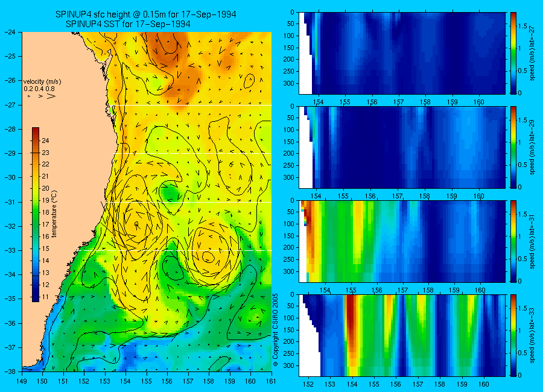Click the 'velocity (m/s)' legend label
Viewport: 543px width, 392px height.
[42, 82]
